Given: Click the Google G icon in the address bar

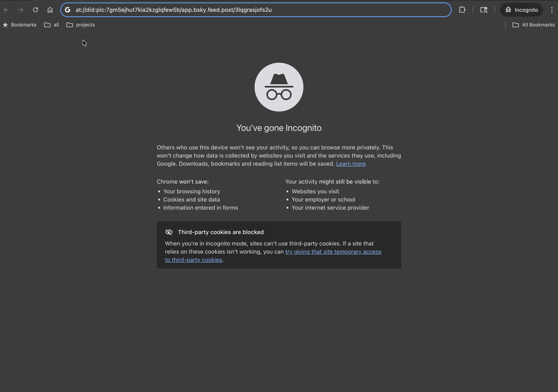Looking at the screenshot, I should 67,10.
